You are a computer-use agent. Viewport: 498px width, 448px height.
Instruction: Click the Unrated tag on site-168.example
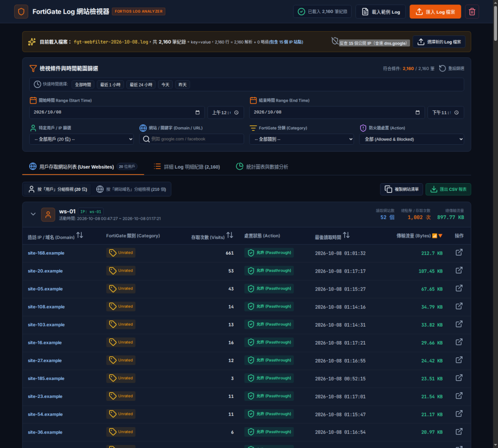[121, 253]
